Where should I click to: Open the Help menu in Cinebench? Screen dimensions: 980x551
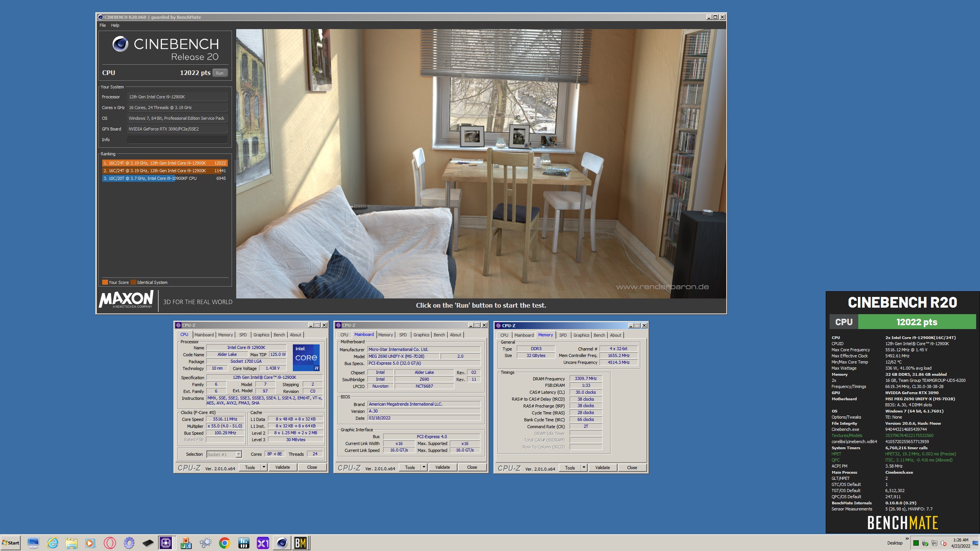pos(115,25)
